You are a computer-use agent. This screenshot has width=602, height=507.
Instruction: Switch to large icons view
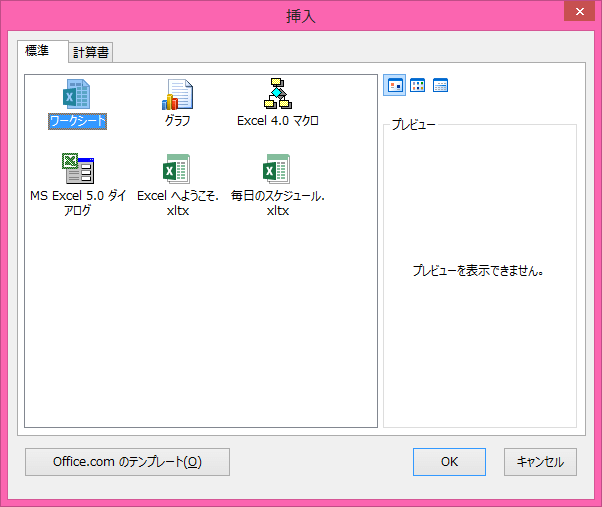pyautogui.click(x=395, y=85)
